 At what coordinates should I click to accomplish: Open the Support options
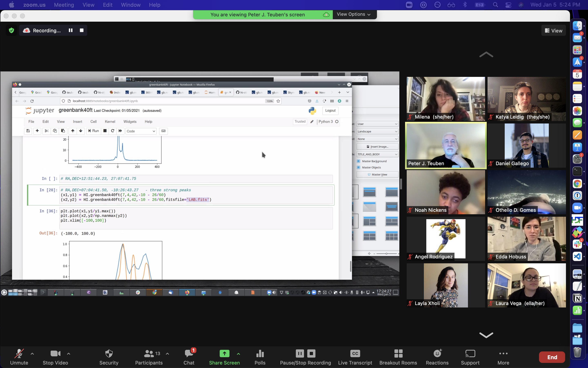[470, 357]
